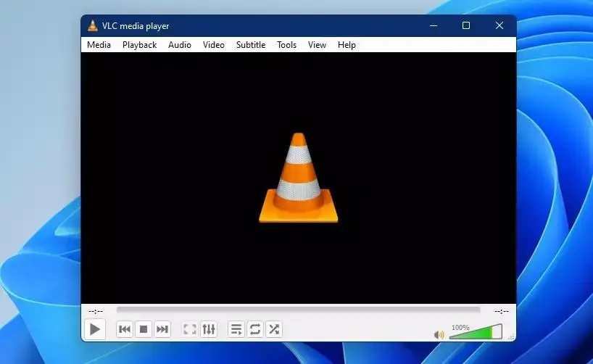593x364 pixels.
Task: Skip to the next media item
Action: pyautogui.click(x=162, y=329)
